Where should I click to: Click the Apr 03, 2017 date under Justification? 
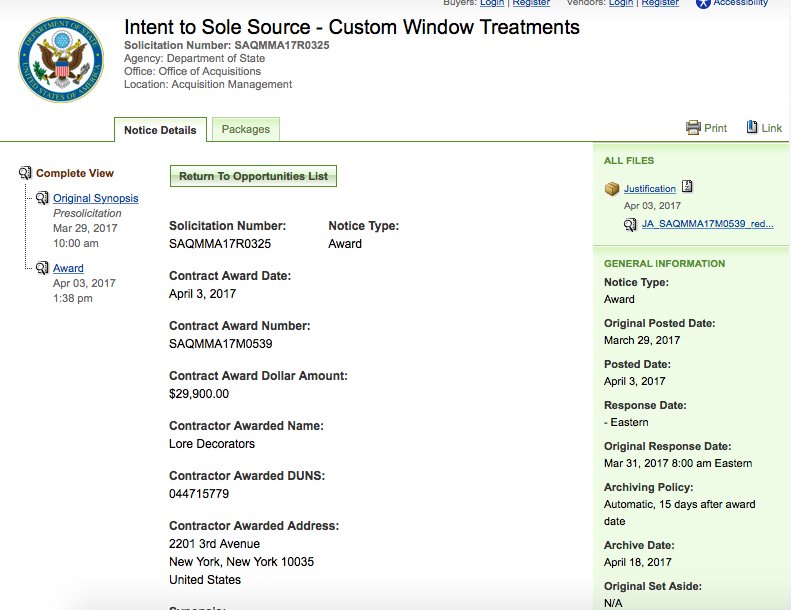pyautogui.click(x=652, y=205)
